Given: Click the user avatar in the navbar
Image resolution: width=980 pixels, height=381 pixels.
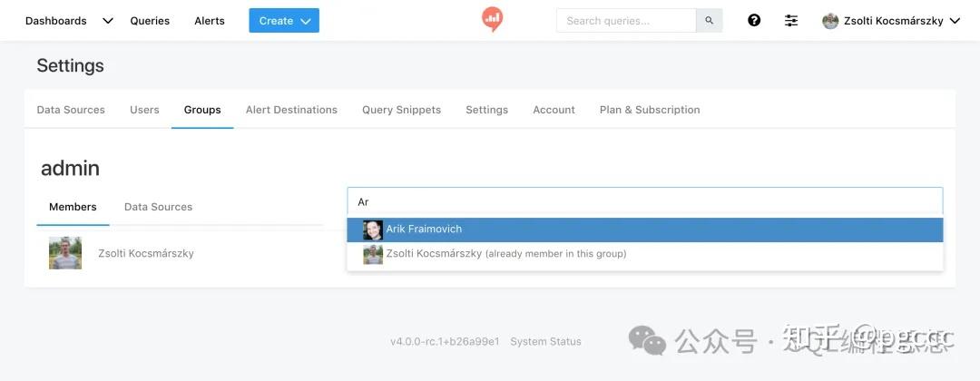Looking at the screenshot, I should point(830,21).
